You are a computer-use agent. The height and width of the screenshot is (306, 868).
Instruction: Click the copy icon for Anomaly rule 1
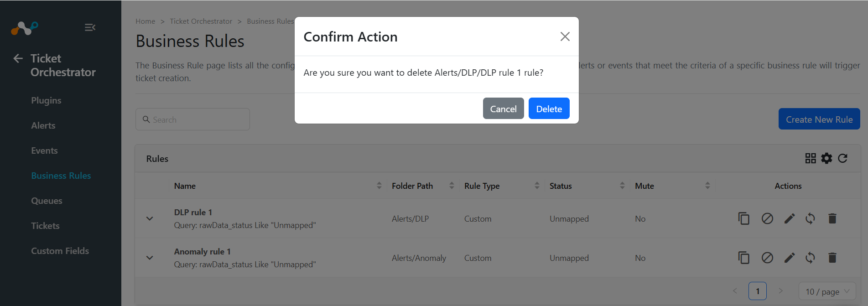pyautogui.click(x=743, y=258)
